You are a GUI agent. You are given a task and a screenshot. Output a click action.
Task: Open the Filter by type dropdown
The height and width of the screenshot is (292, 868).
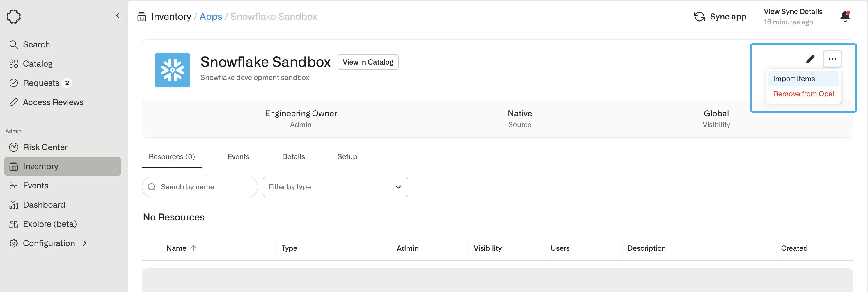[335, 187]
